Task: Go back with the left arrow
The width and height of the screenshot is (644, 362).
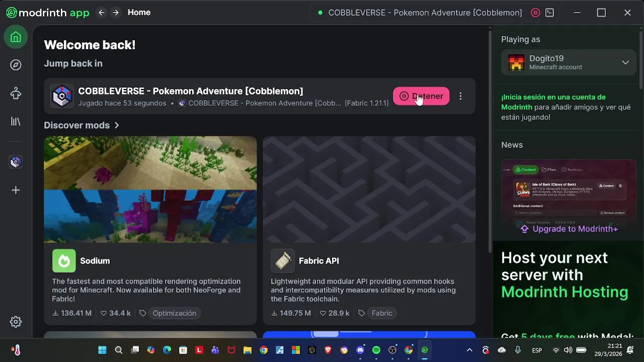Action: 102,13
